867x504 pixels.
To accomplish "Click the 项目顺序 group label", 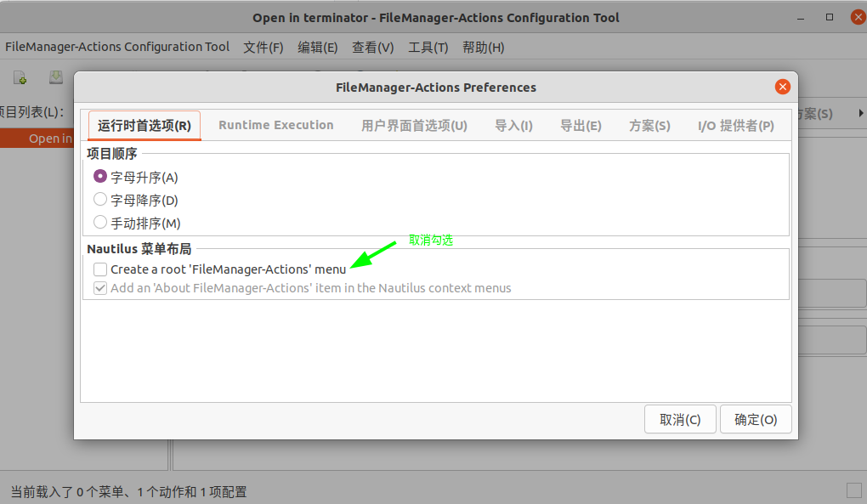I will [112, 154].
